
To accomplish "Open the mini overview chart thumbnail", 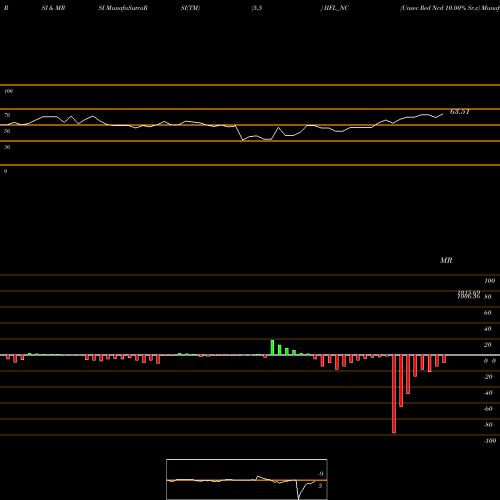I will [x=247, y=479].
